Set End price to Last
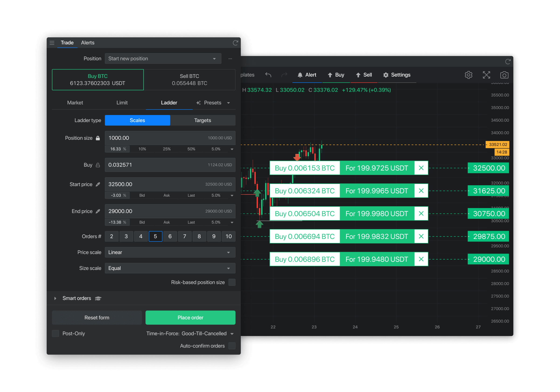Screen dimensions: 560x392 pyautogui.click(x=191, y=222)
